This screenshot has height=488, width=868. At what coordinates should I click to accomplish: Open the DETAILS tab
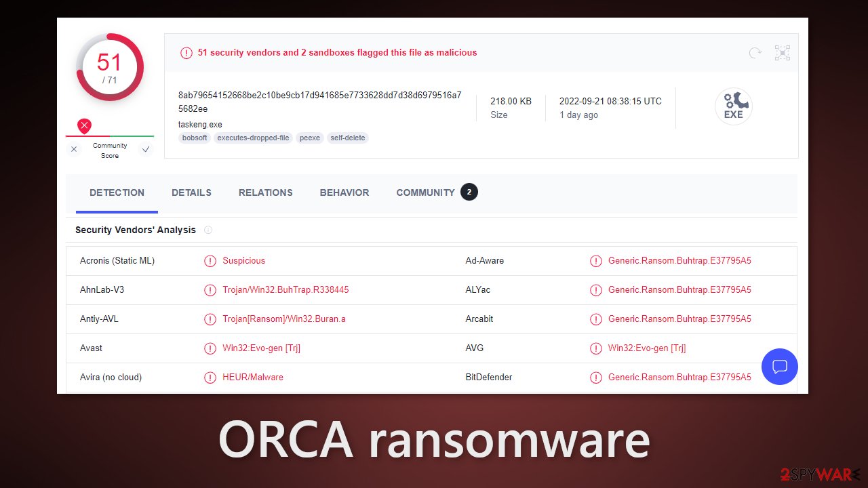191,192
